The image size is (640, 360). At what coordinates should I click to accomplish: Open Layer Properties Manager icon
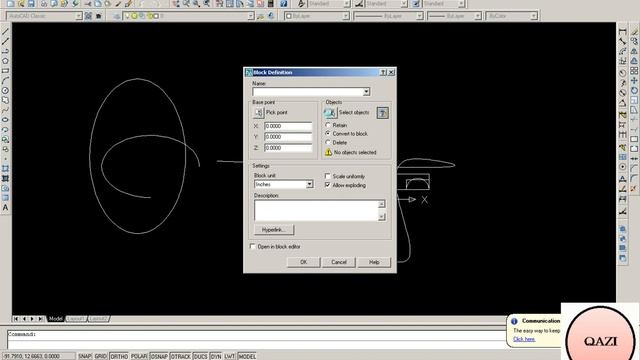[117, 16]
